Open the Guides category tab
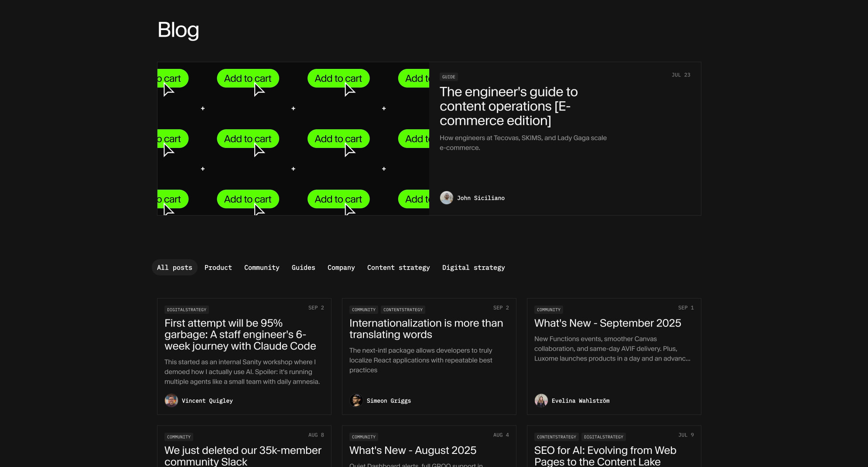The image size is (868, 467). coord(303,268)
